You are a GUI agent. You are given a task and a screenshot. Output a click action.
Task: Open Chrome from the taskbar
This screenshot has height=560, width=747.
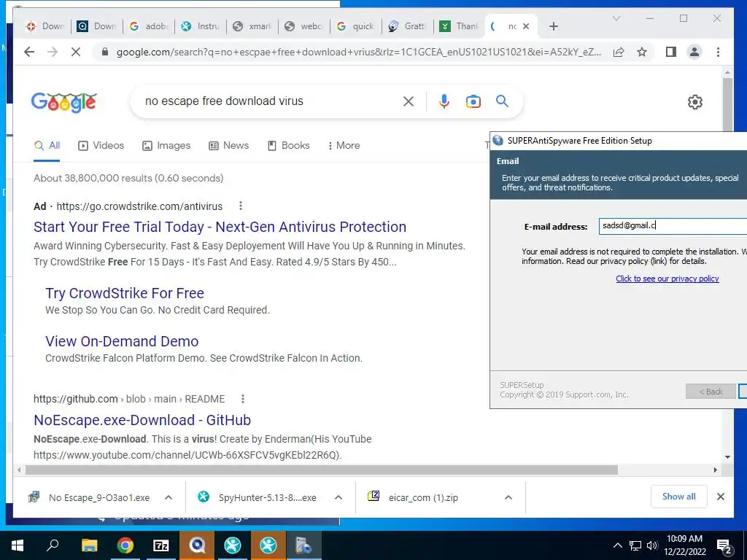point(125,545)
